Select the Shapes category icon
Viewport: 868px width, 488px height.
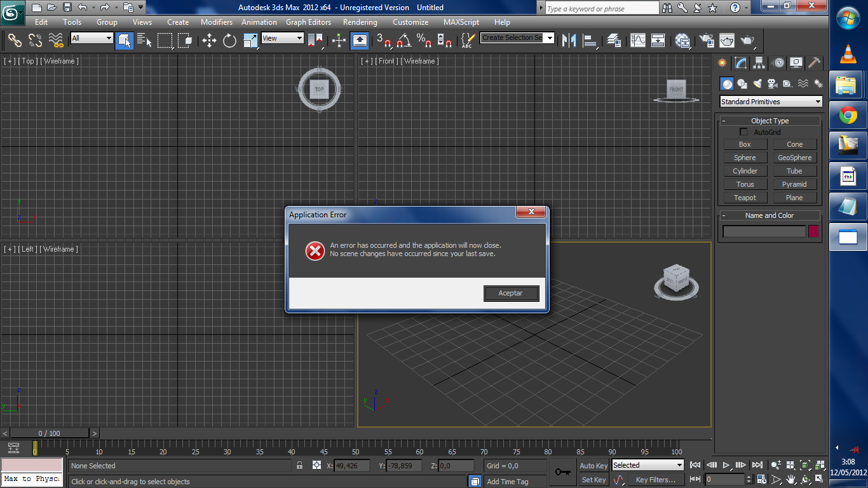742,84
